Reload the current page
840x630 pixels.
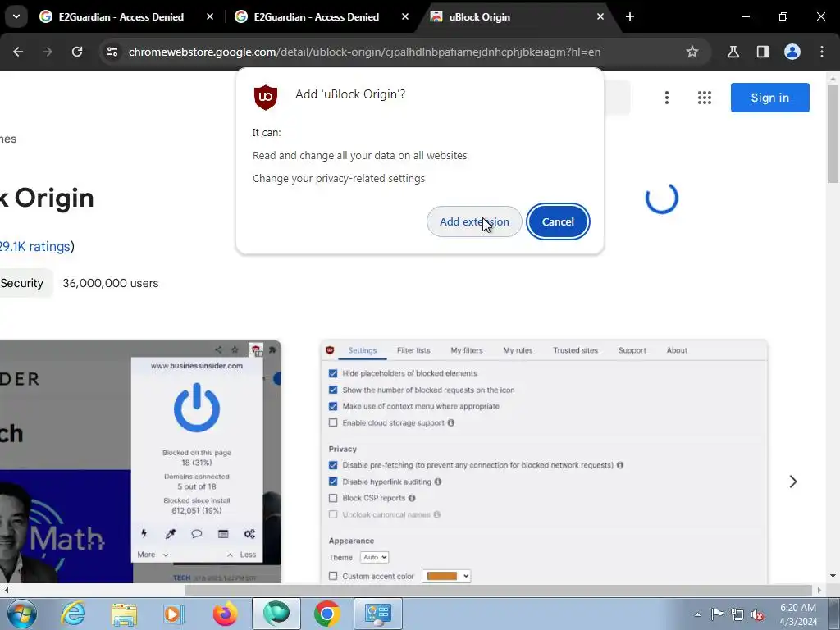(x=77, y=52)
